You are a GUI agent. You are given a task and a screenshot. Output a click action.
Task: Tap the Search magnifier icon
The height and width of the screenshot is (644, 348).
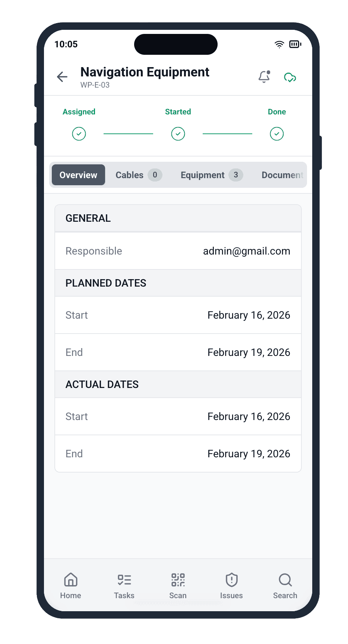[x=285, y=580]
